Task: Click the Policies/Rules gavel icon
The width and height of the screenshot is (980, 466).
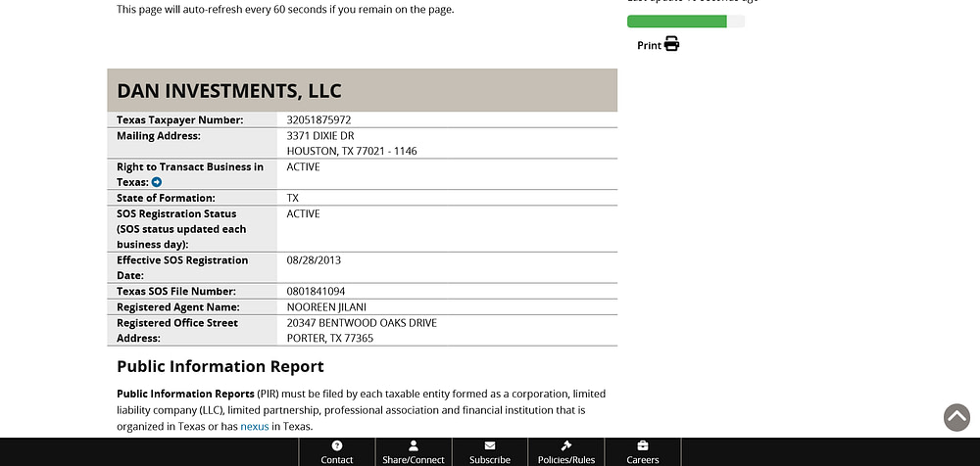Action: coord(566,446)
